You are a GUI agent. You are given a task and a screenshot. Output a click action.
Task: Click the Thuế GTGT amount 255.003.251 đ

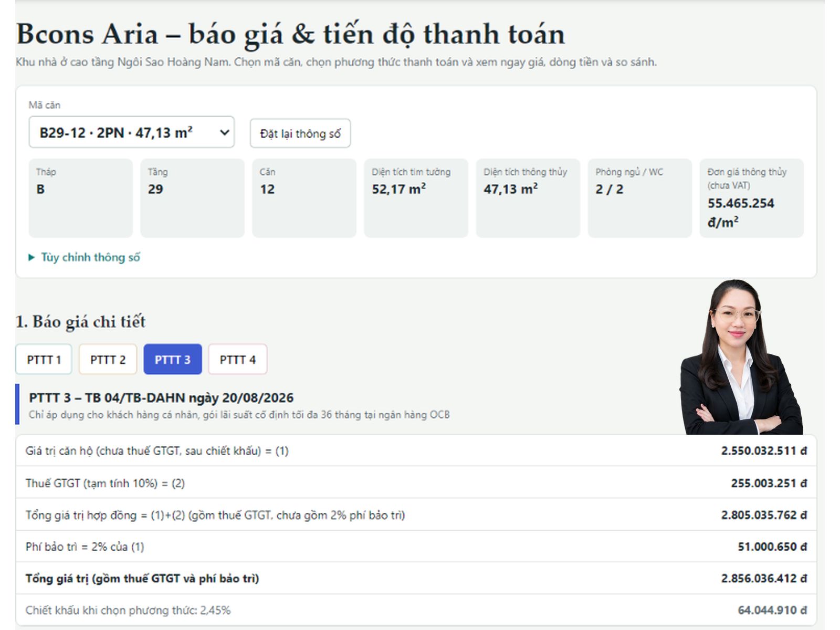[769, 483]
